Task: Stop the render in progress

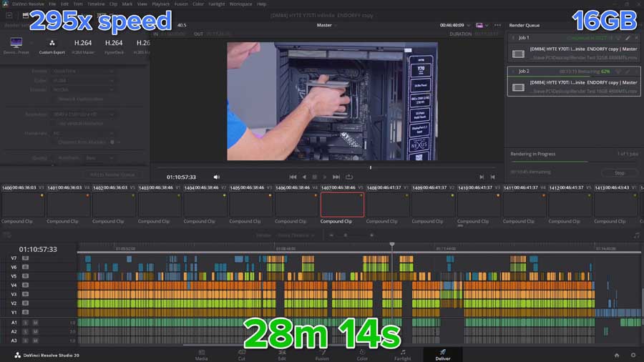Action: pyautogui.click(x=619, y=172)
